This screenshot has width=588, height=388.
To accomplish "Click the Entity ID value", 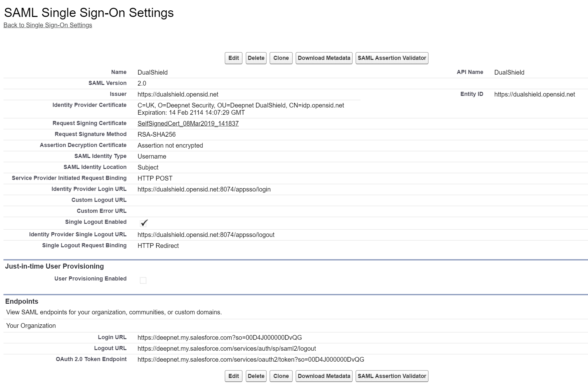I will click(534, 94).
